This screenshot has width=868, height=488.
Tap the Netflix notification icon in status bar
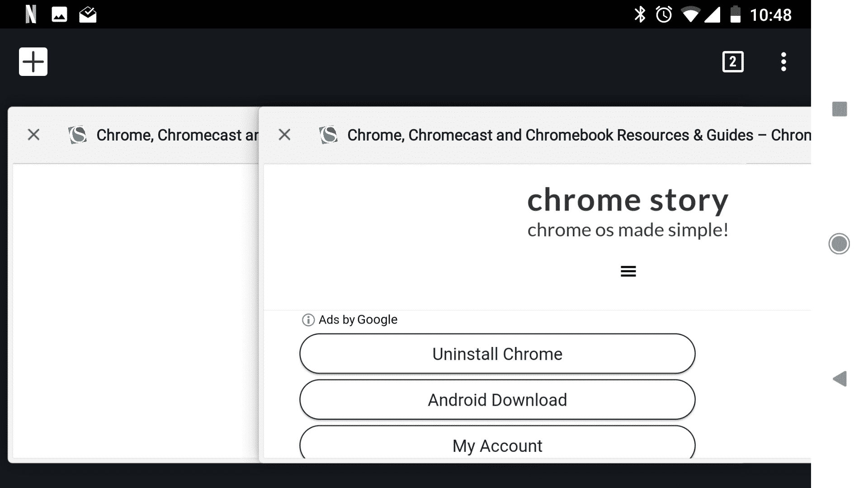coord(31,14)
